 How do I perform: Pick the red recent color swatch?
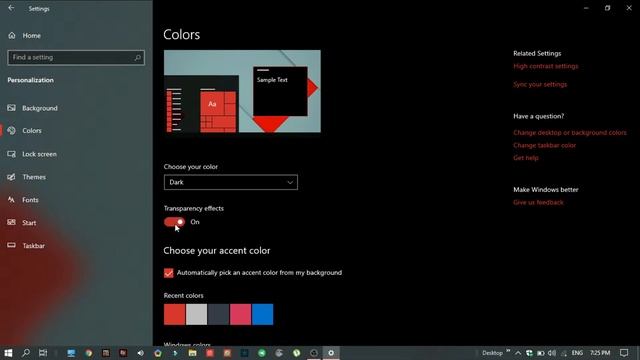(174, 314)
